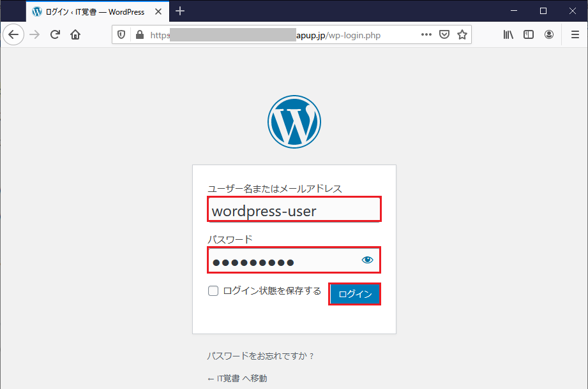
Task: Open the page actions three-dot menu
Action: point(426,35)
